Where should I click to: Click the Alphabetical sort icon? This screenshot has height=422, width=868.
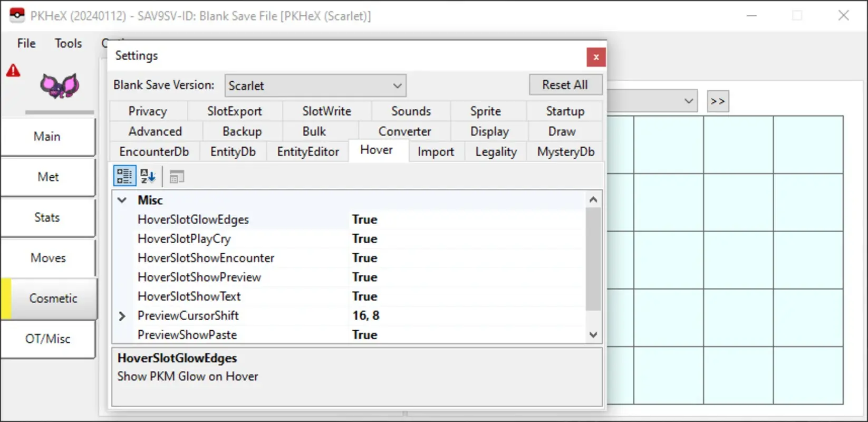(148, 176)
